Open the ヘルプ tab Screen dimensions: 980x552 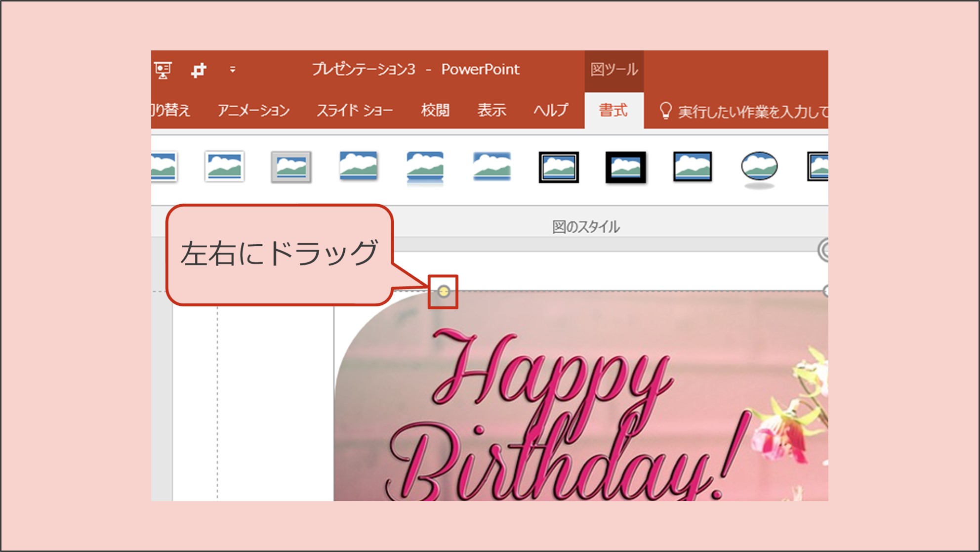551,110
